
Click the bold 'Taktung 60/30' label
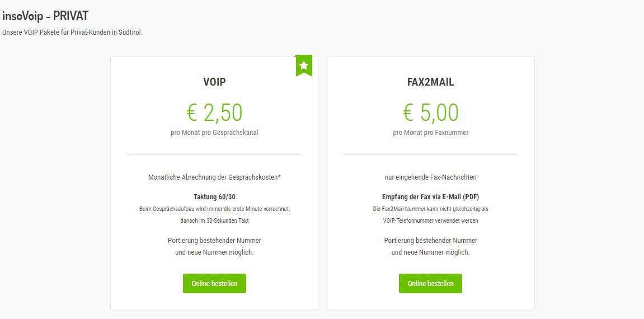click(x=214, y=197)
